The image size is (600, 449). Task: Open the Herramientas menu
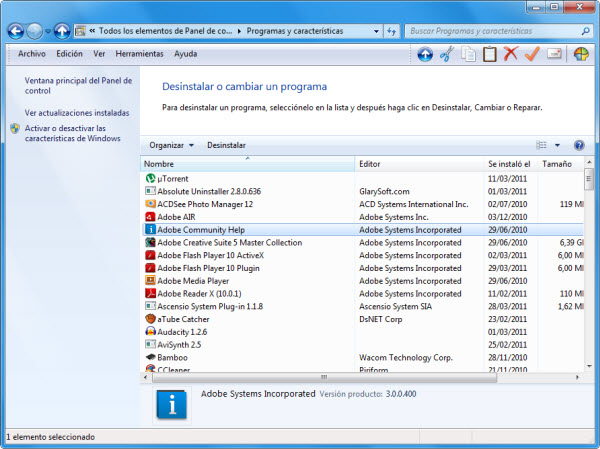139,54
